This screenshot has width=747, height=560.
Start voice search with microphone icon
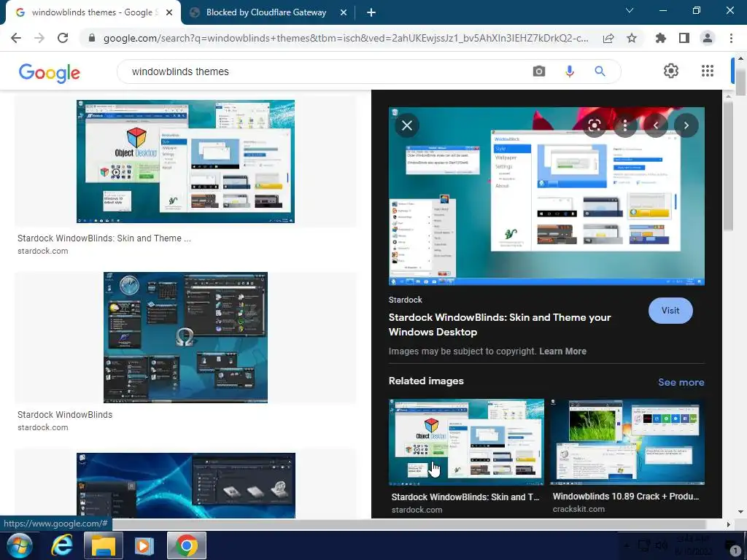click(569, 71)
